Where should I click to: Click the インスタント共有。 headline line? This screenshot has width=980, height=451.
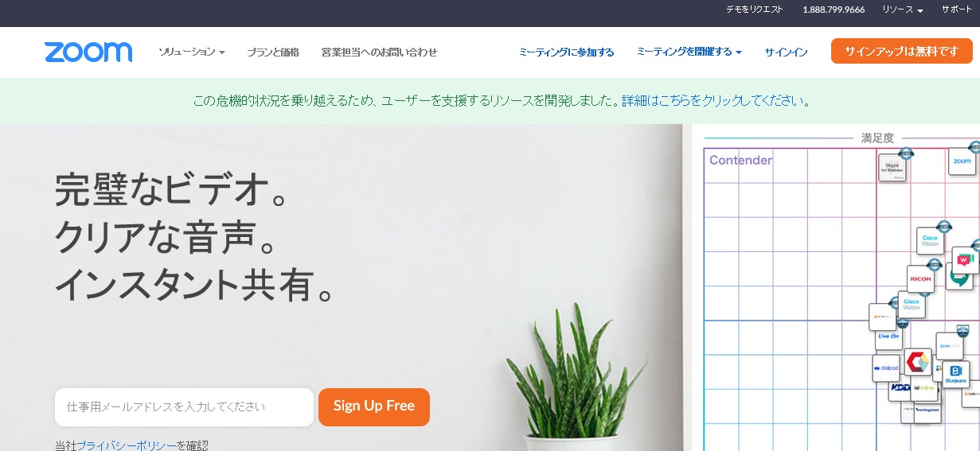click(195, 285)
